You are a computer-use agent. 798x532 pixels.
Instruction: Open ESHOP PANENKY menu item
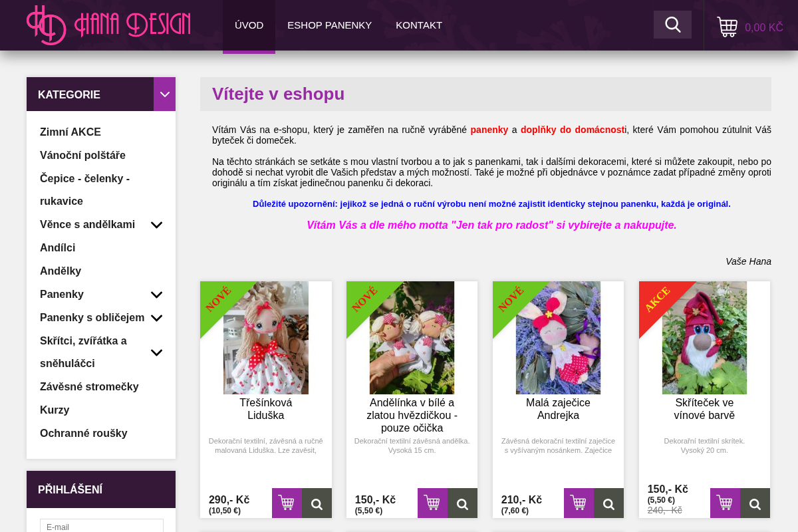pyautogui.click(x=329, y=25)
